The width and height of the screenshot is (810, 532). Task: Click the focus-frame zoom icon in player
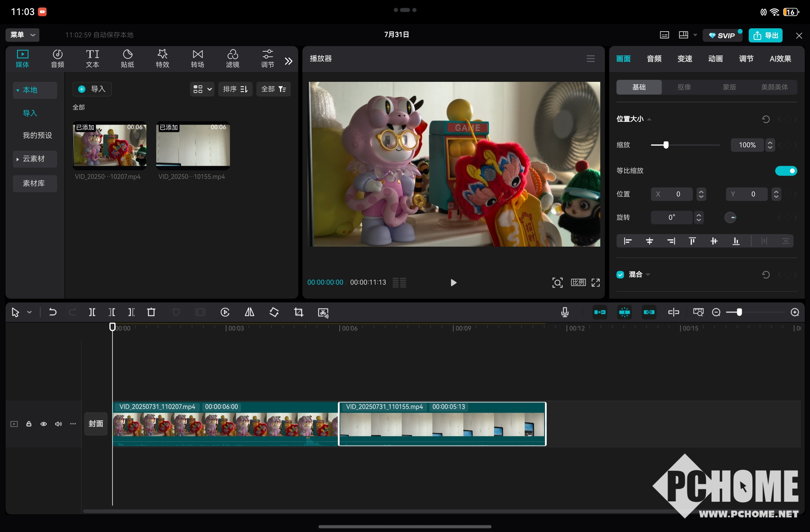[557, 282]
